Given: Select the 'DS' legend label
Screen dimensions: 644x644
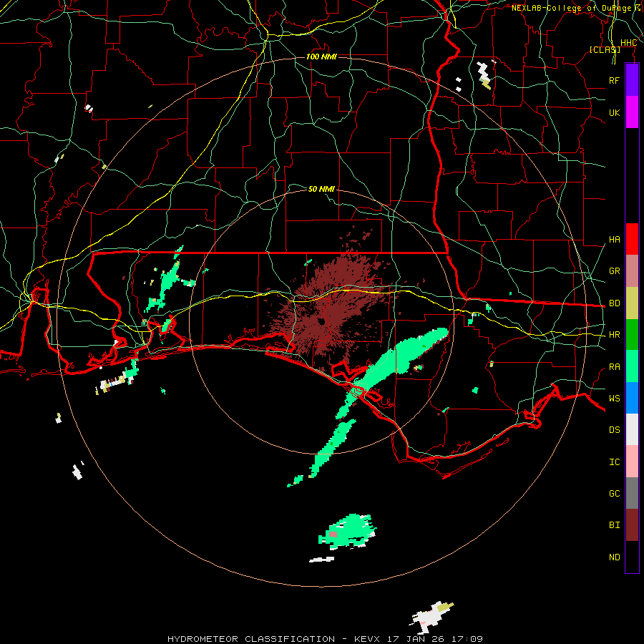Looking at the screenshot, I should pos(614,430).
